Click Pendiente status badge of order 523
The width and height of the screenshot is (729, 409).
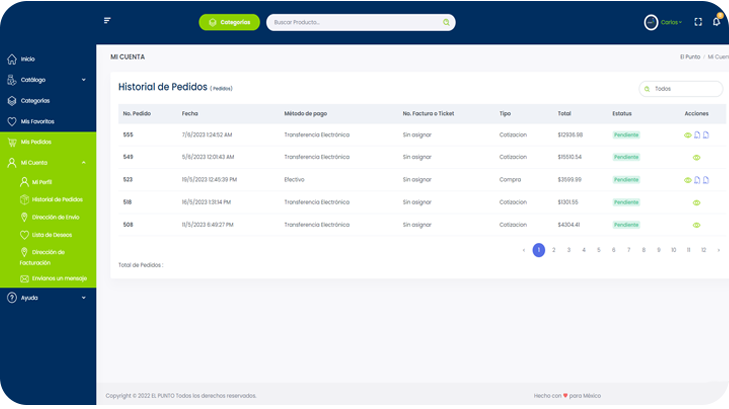(626, 179)
